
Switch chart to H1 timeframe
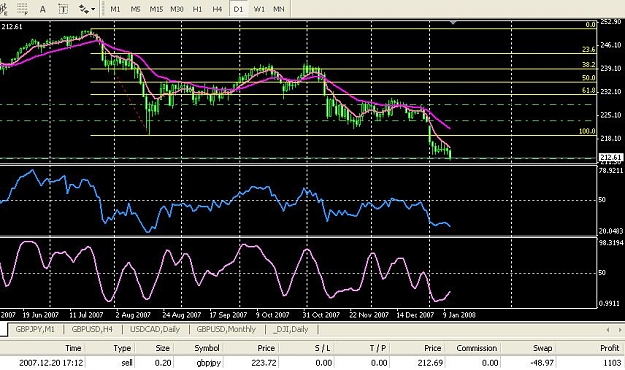pyautogui.click(x=197, y=9)
